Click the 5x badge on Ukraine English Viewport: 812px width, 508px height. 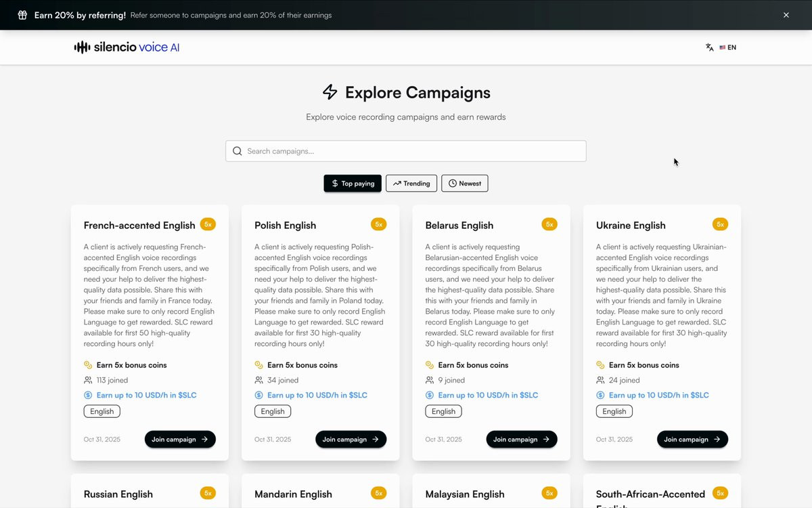point(720,224)
